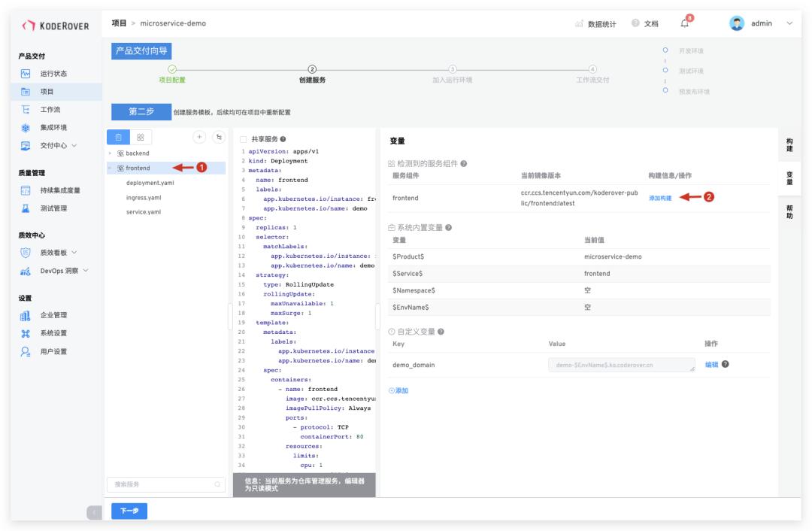Click the 搜索服务 search field

[165, 484]
